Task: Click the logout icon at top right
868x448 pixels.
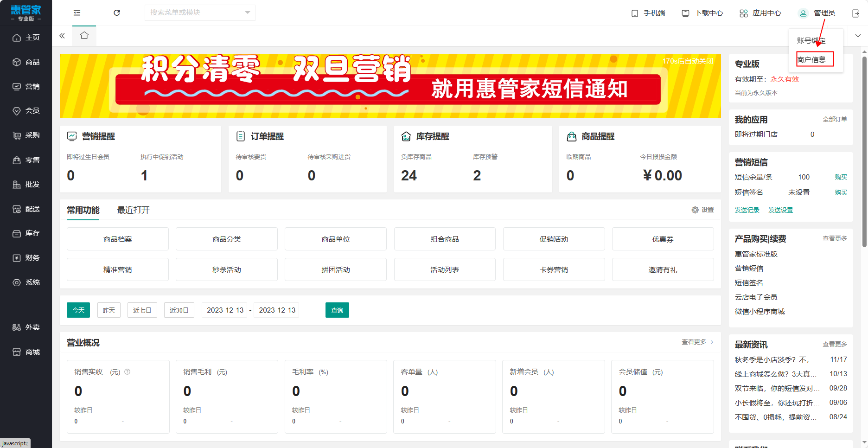Action: 855,13
